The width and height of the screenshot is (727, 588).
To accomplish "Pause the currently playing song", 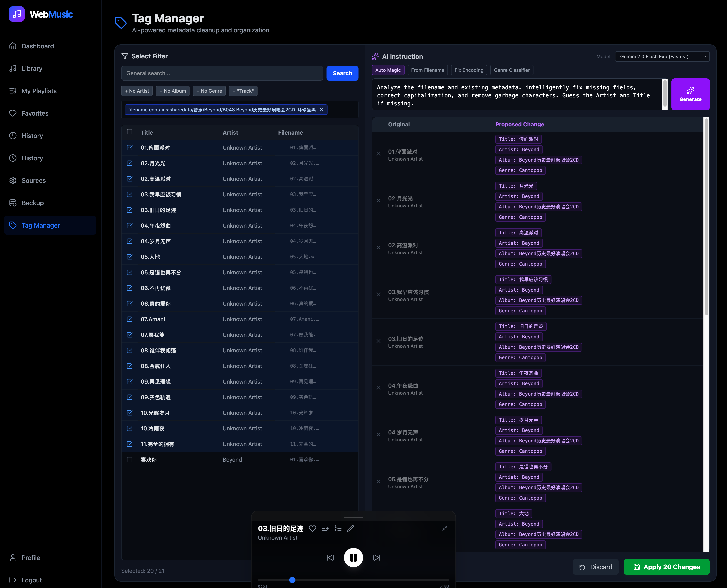I will (x=353, y=558).
